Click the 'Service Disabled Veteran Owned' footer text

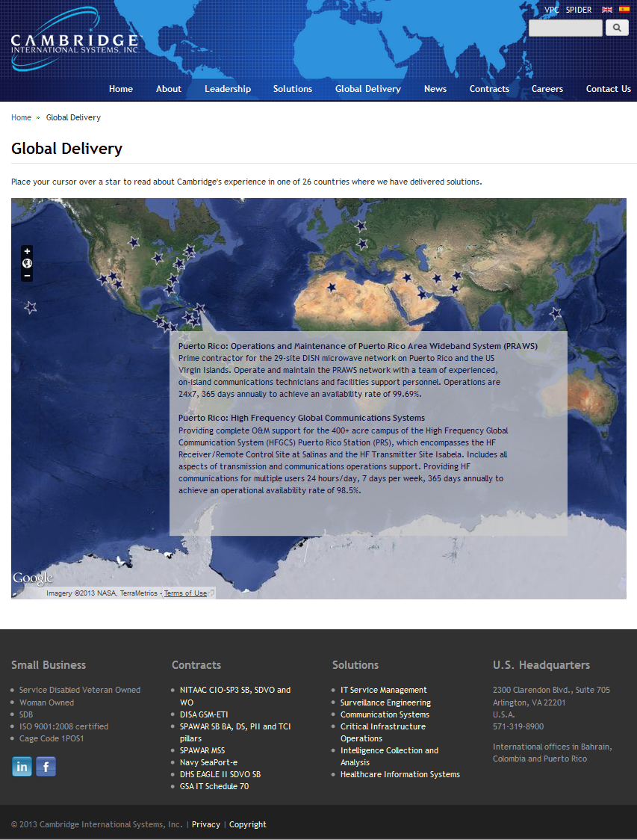pos(80,690)
